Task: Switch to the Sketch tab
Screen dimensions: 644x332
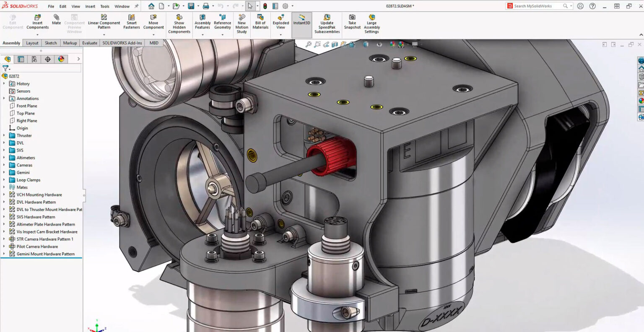Action: coord(51,43)
